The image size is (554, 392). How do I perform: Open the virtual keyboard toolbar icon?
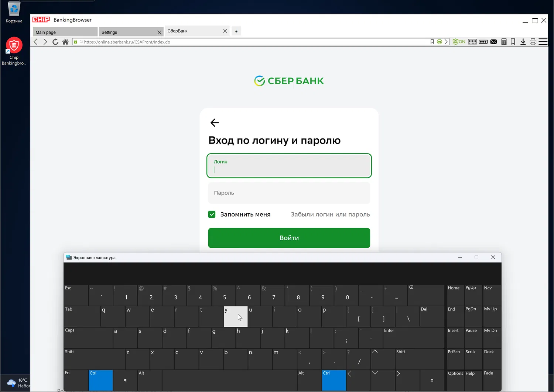pyautogui.click(x=472, y=42)
